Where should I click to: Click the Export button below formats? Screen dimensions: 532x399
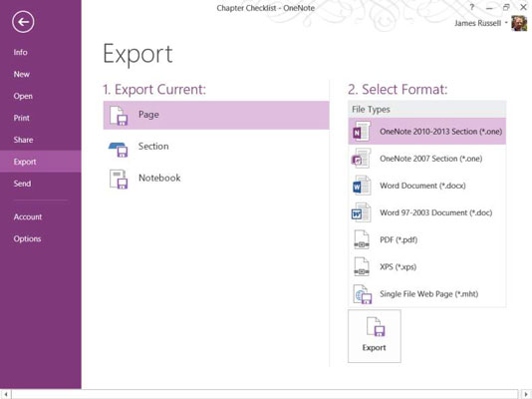pos(375,336)
